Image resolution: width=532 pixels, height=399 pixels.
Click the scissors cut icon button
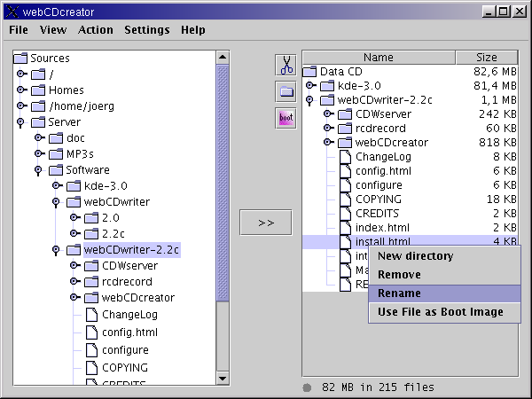point(286,65)
